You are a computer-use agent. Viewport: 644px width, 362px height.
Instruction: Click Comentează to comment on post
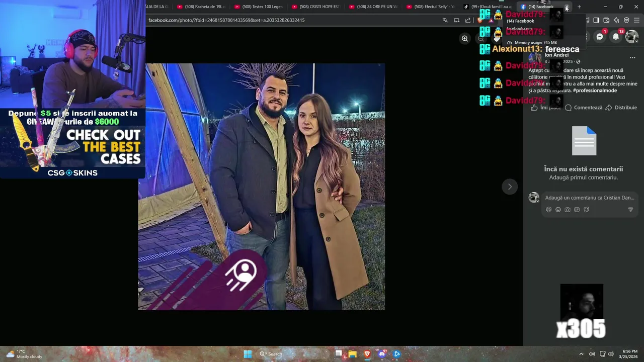pos(584,108)
